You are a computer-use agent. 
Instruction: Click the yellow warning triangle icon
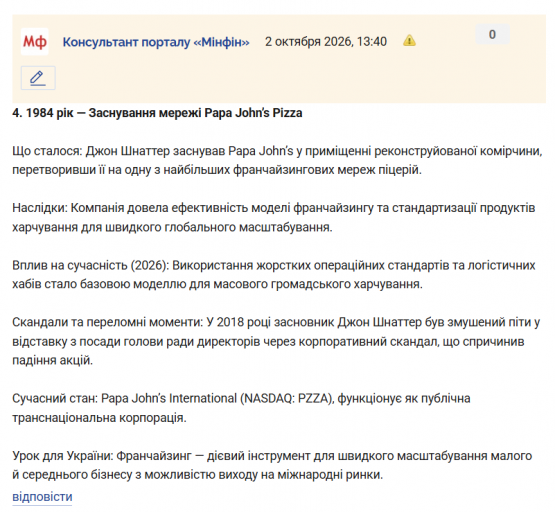pos(409,40)
